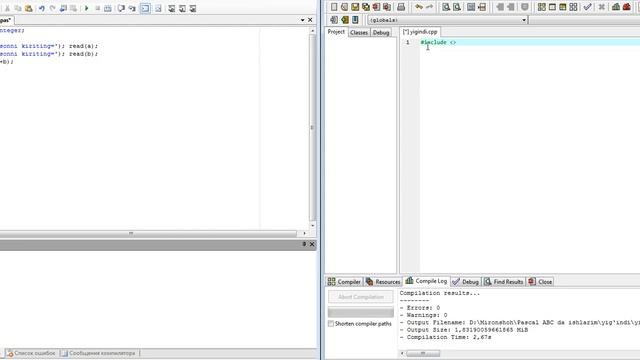Save all files in Dev-C++
640x360 pixels.
point(366,7)
